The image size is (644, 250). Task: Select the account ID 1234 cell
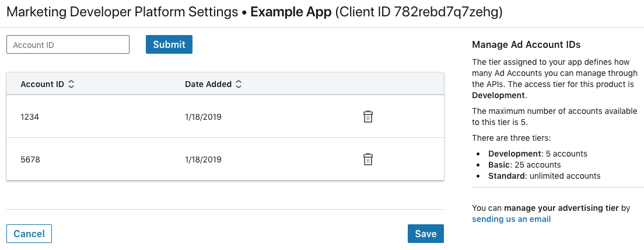[29, 117]
